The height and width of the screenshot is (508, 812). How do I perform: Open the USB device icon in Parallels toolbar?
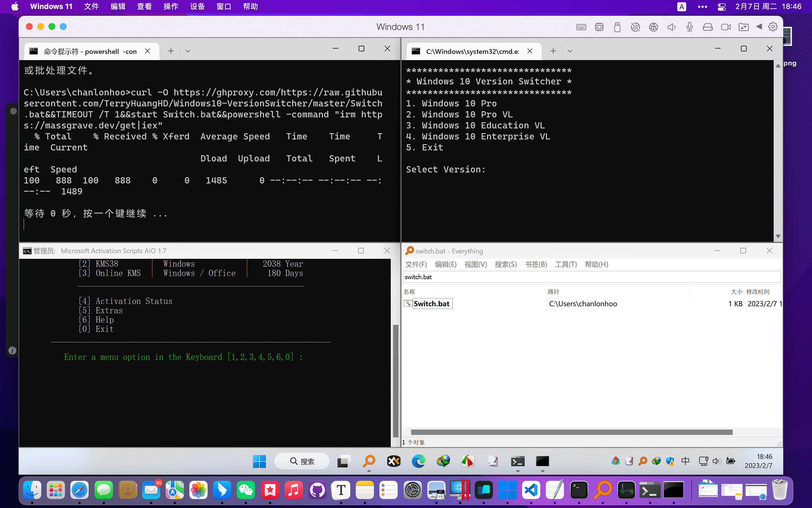[617, 27]
